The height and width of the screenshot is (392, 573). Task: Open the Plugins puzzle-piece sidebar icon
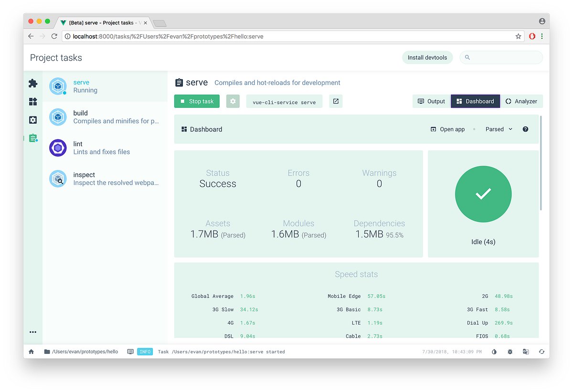pyautogui.click(x=33, y=83)
